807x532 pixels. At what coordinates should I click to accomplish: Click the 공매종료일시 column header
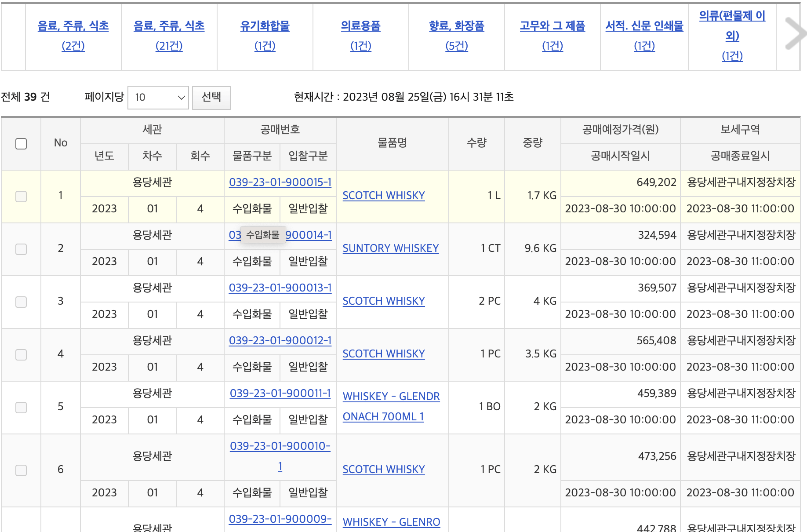point(740,156)
